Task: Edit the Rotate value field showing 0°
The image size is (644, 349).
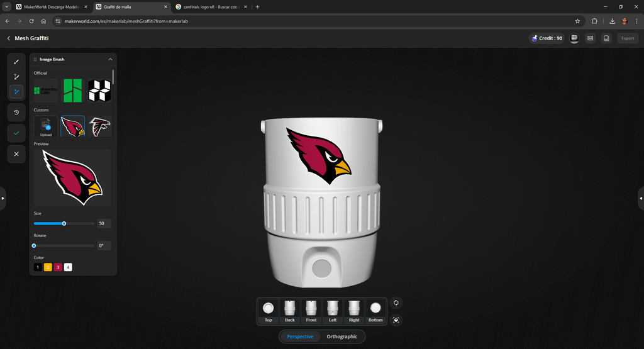Action: (x=104, y=245)
